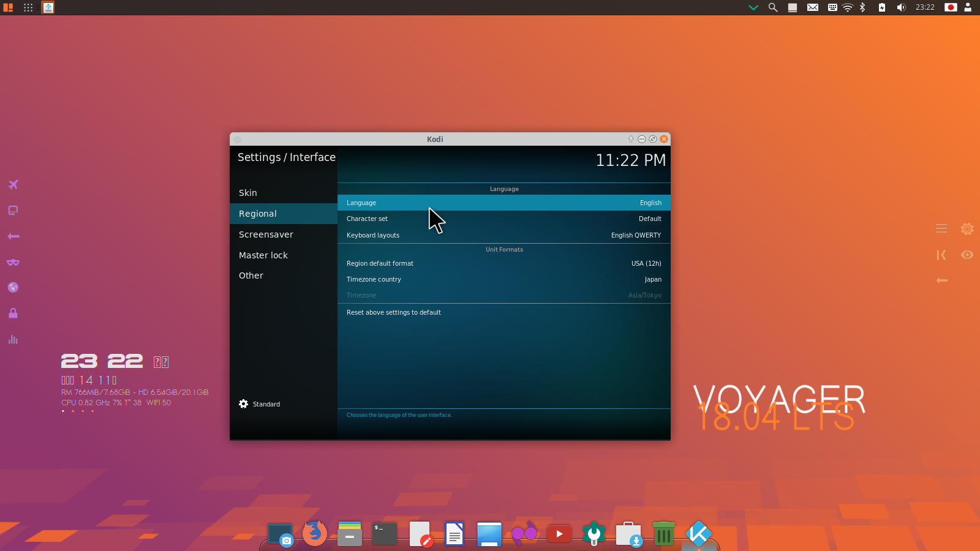Open the text editor in the dock
The image size is (980, 551).
[x=420, y=534]
